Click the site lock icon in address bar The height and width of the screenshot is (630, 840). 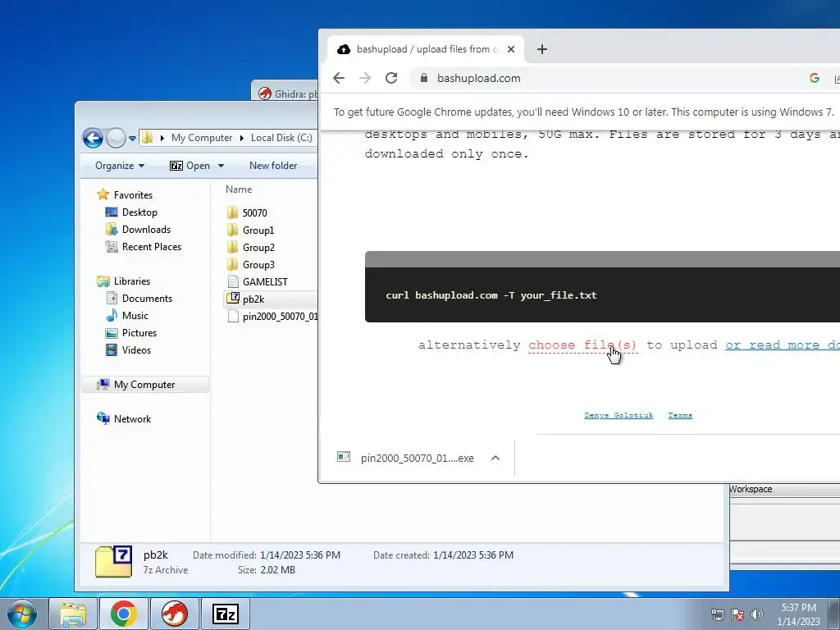(424, 78)
